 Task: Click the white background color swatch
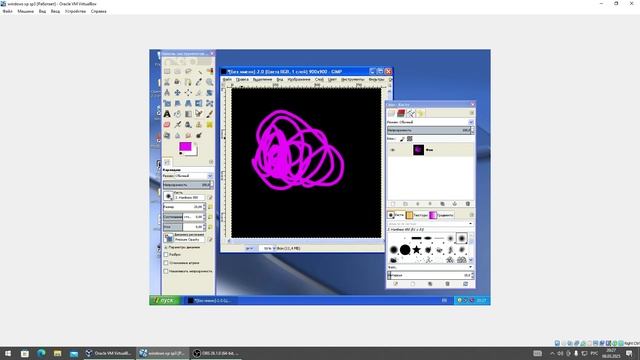(x=194, y=152)
